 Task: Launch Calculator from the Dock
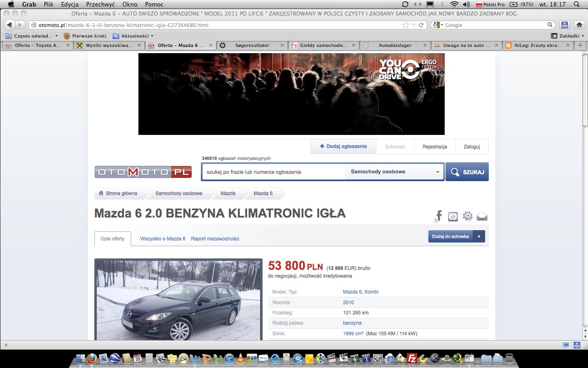point(149,358)
